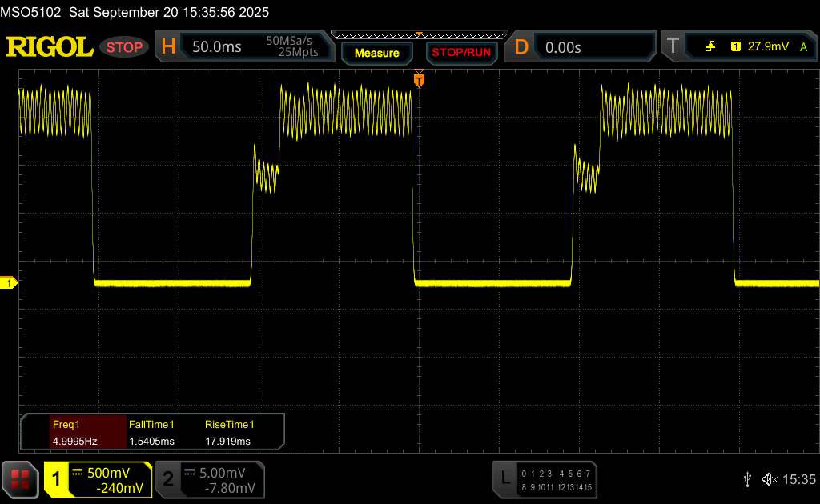The height and width of the screenshot is (504, 820).
Task: Click the RIGOL logo
Action: (x=50, y=47)
